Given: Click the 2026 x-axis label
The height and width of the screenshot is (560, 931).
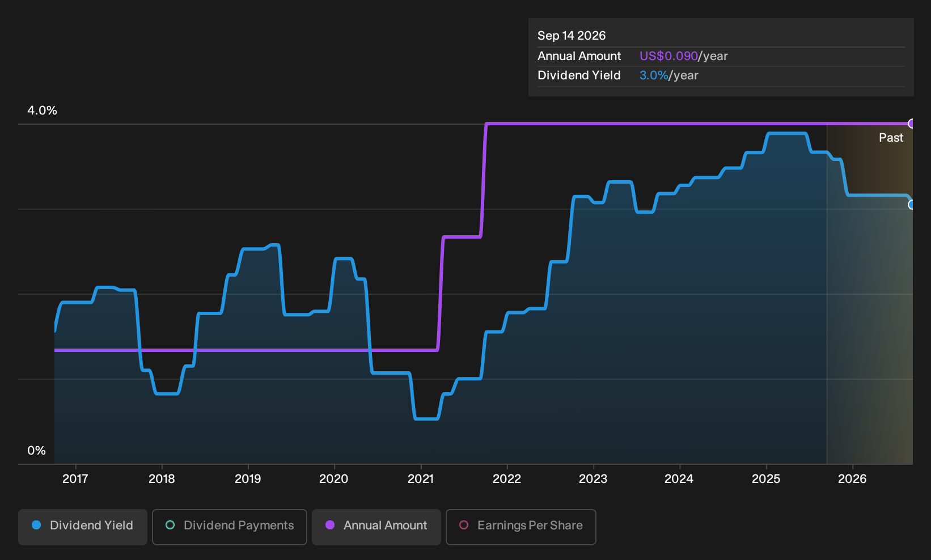Looking at the screenshot, I should coord(852,479).
